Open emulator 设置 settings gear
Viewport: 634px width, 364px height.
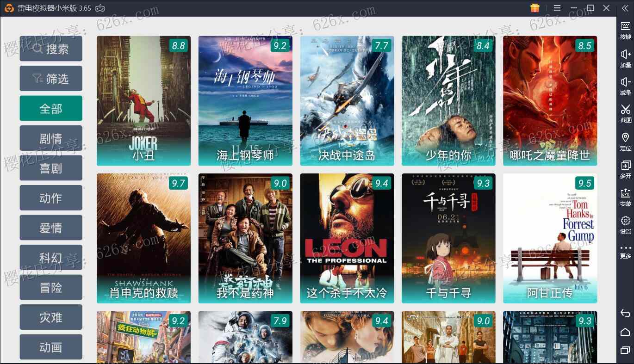click(625, 225)
